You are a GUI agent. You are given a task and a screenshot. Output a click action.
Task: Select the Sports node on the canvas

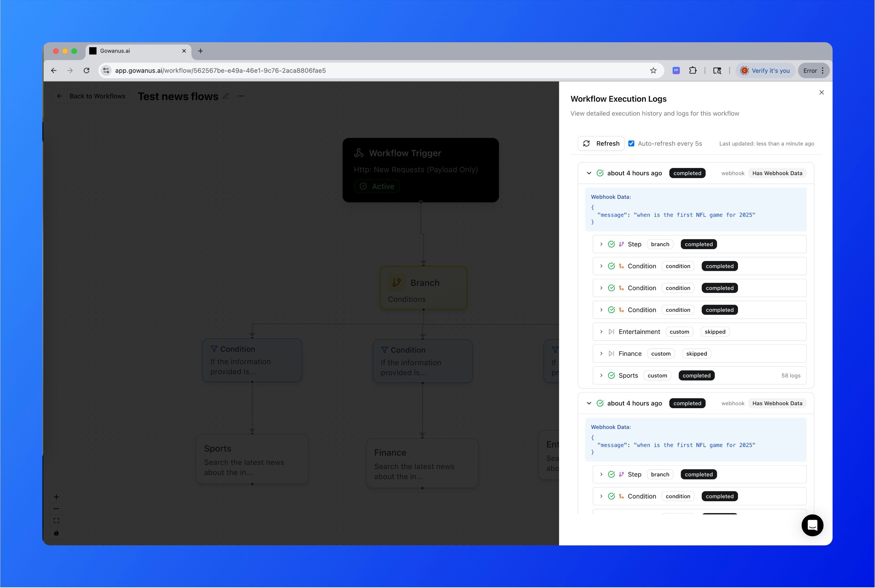pos(252,459)
